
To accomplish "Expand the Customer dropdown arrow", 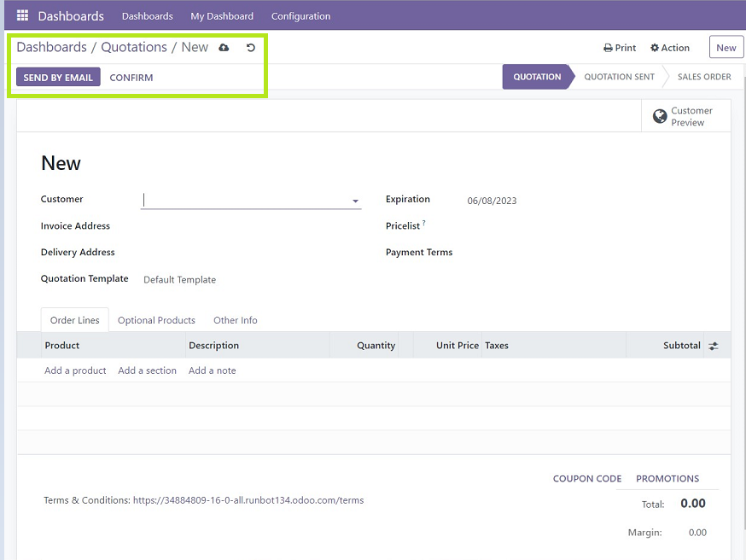I will [355, 201].
